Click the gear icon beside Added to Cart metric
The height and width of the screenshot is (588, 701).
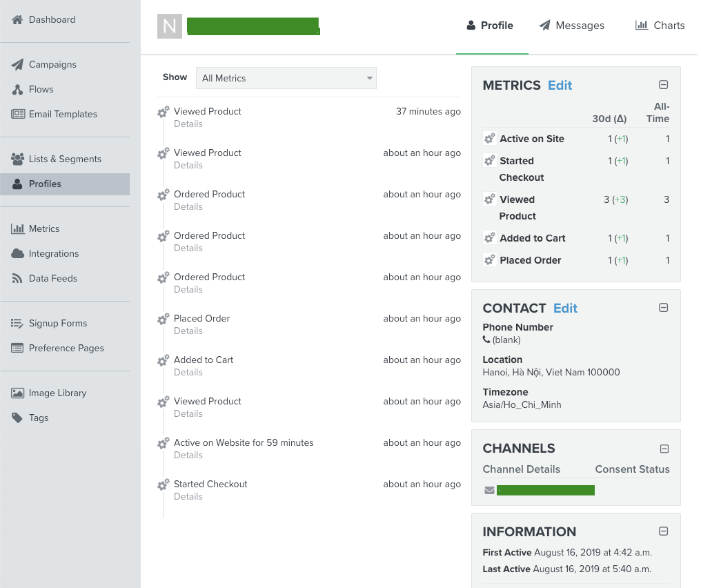(490, 238)
